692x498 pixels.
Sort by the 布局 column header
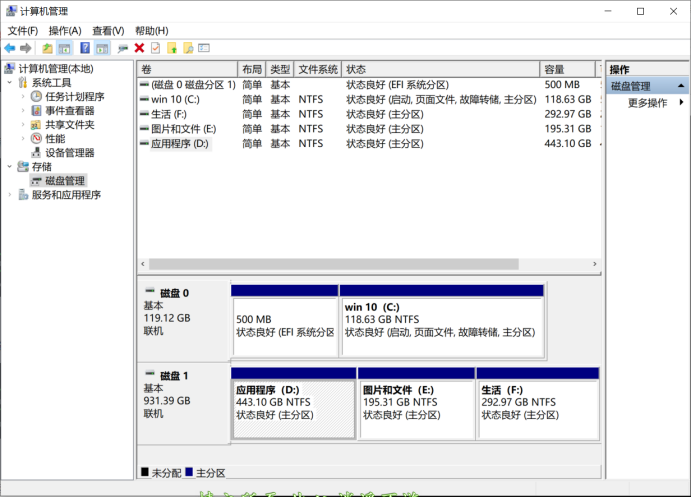[252, 69]
